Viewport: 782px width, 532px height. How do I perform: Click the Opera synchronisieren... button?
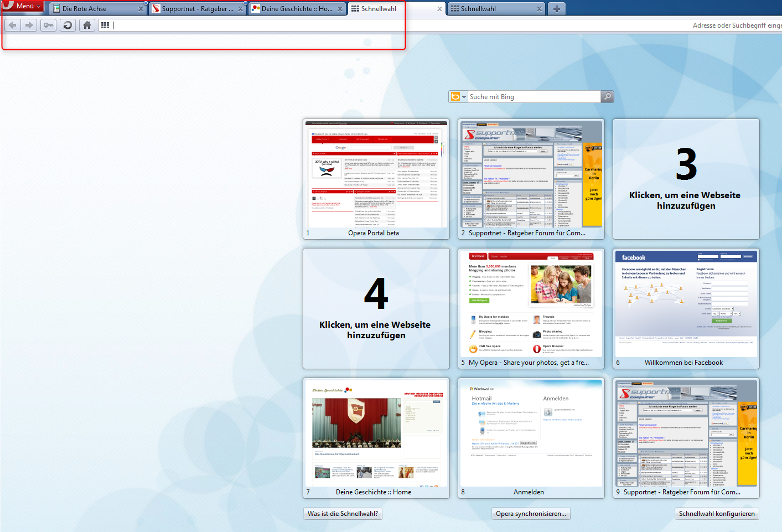coord(531,514)
